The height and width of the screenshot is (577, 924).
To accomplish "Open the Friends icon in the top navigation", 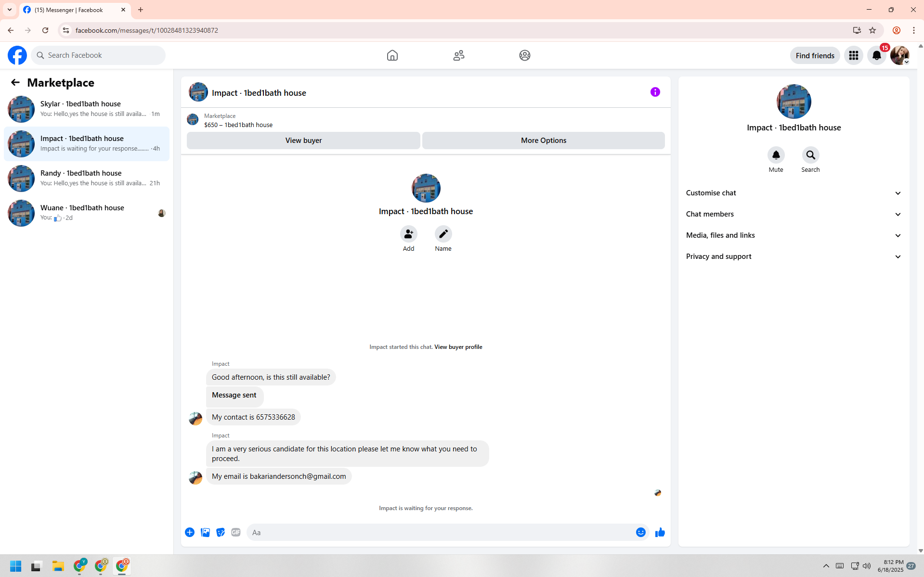I will click(x=459, y=55).
